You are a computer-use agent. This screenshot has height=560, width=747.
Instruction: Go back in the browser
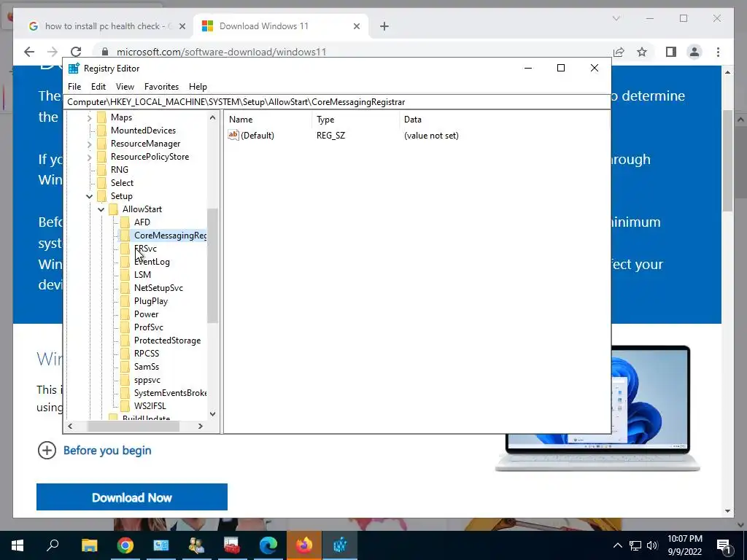click(x=29, y=52)
